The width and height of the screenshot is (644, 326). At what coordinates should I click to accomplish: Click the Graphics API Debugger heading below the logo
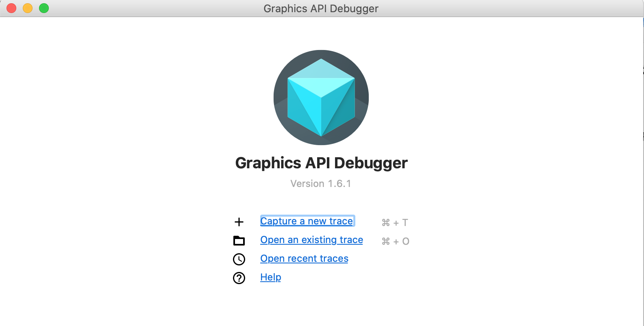321,163
